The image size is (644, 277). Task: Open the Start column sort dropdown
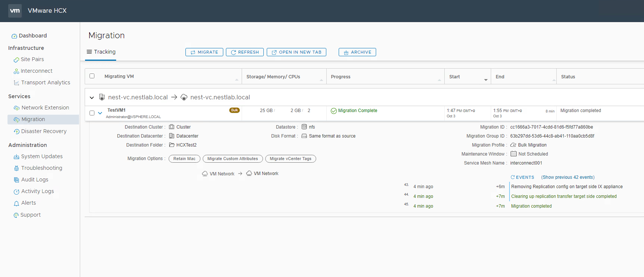(x=486, y=80)
